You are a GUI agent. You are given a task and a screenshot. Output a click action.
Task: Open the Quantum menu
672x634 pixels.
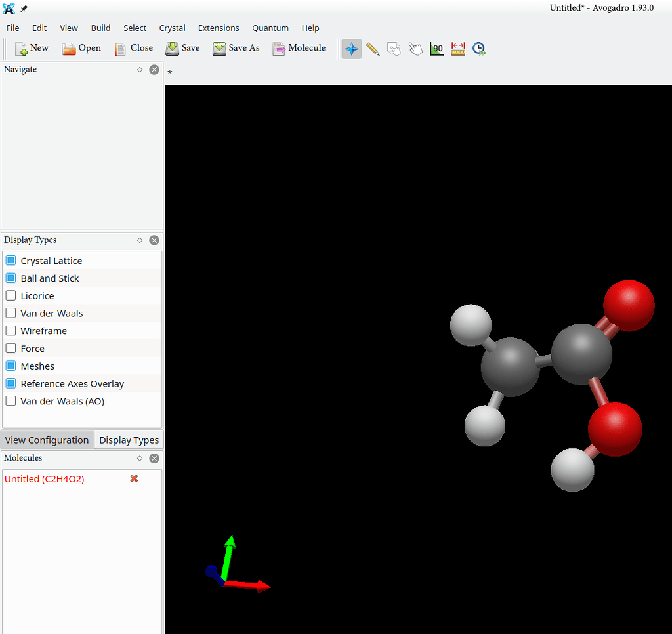point(270,28)
